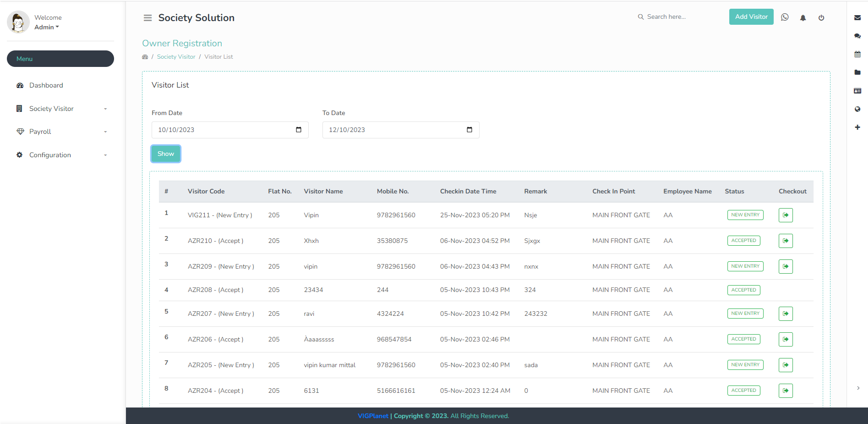Select checkin time '25-Nov-2023 05:20 PM'
Viewport: 868px width, 424px height.
pyautogui.click(x=475, y=215)
